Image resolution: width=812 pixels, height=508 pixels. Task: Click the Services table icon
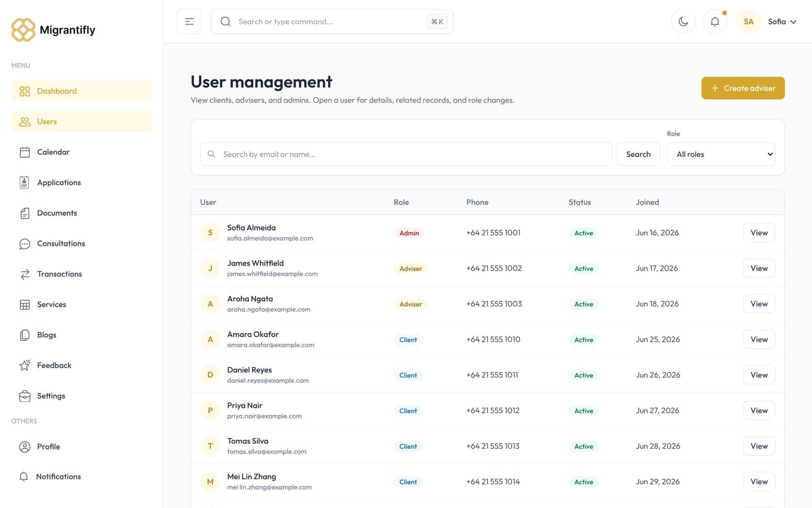point(24,304)
